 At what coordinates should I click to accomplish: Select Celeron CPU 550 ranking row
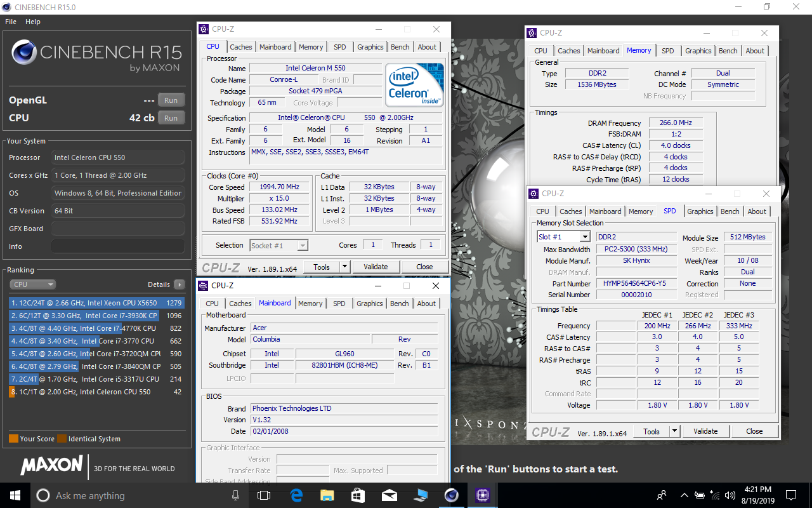pos(96,392)
